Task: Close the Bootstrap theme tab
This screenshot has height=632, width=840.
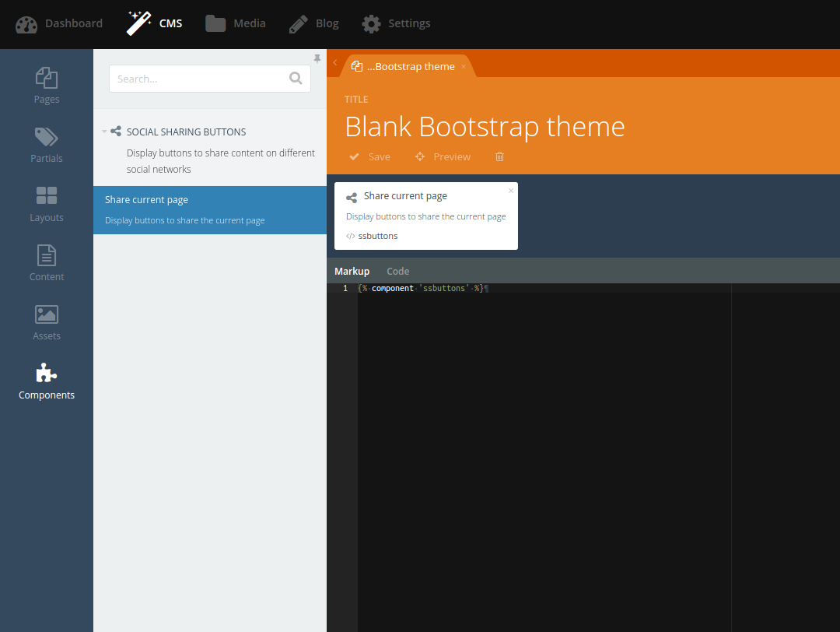Action: pyautogui.click(x=464, y=66)
